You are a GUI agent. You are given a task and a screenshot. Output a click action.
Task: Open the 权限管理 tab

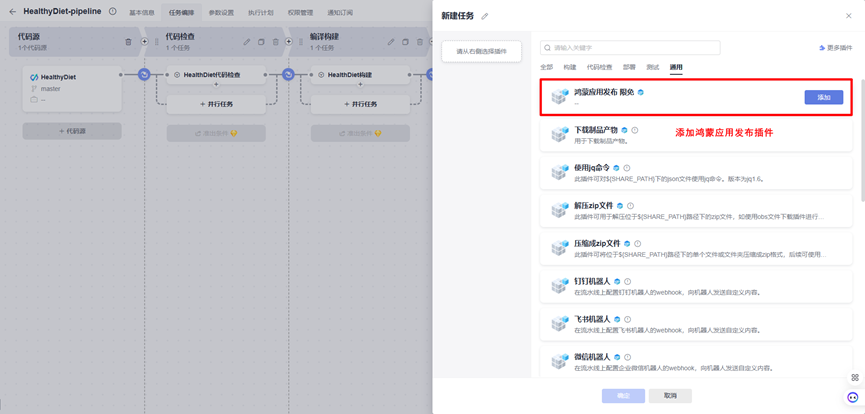tap(300, 12)
